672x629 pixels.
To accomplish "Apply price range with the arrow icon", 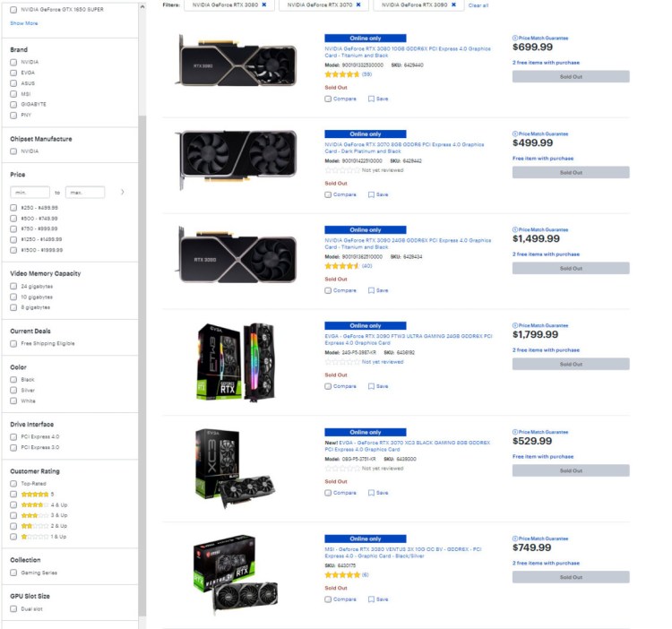I will [x=123, y=192].
